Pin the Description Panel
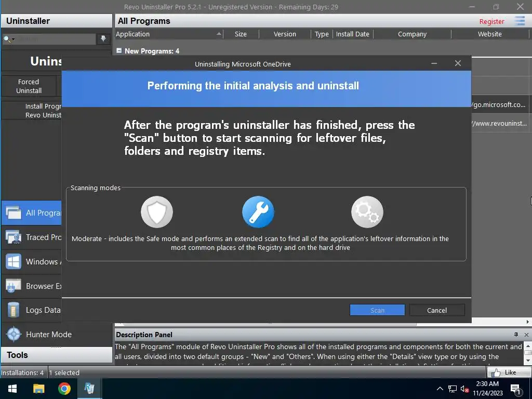Viewport: 532px width, 399px height. pos(516,335)
